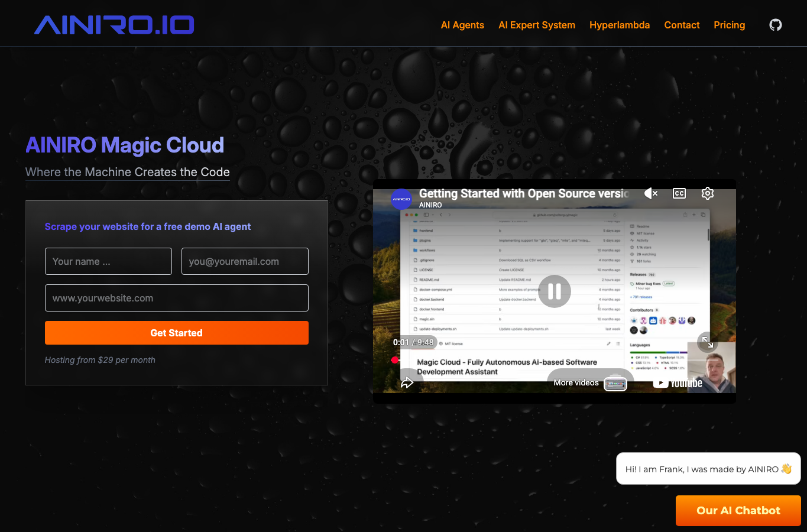Open the More videos panel

(x=590, y=383)
